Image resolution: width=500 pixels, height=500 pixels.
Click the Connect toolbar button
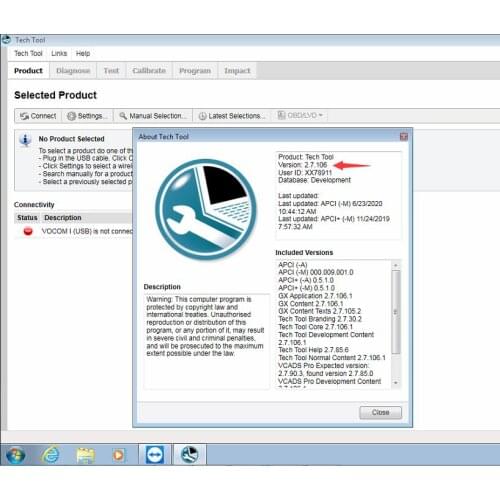click(38, 116)
